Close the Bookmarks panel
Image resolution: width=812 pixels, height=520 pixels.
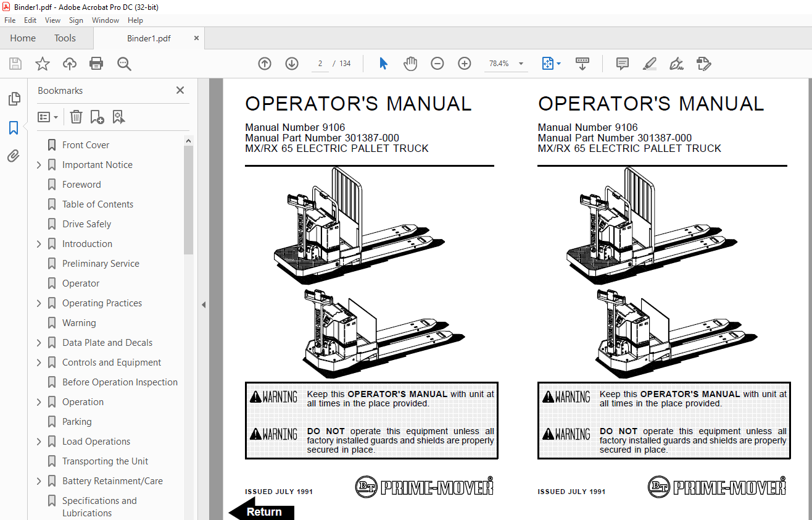point(180,90)
